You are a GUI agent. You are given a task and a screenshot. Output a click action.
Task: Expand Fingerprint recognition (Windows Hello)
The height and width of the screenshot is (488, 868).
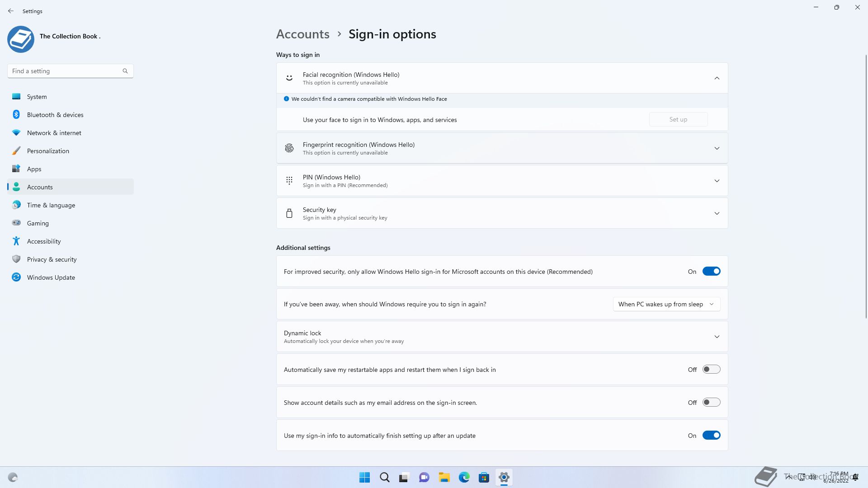pyautogui.click(x=717, y=148)
